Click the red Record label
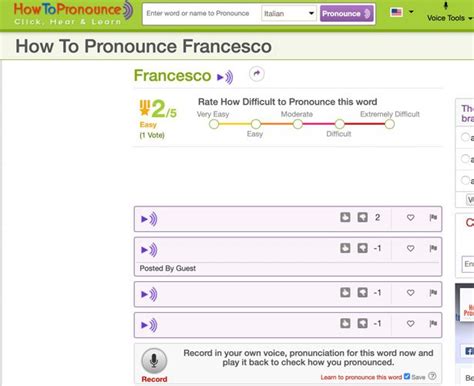 (x=154, y=379)
